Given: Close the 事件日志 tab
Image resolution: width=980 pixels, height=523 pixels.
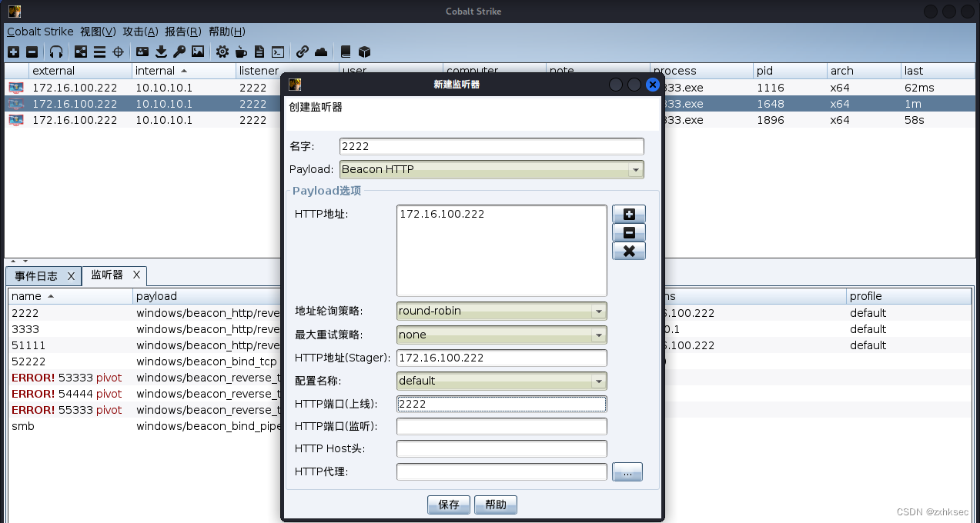Looking at the screenshot, I should coord(71,275).
